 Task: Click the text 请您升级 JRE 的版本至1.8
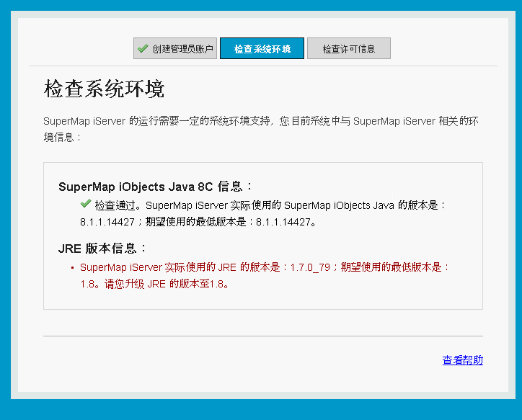pyautogui.click(x=167, y=284)
